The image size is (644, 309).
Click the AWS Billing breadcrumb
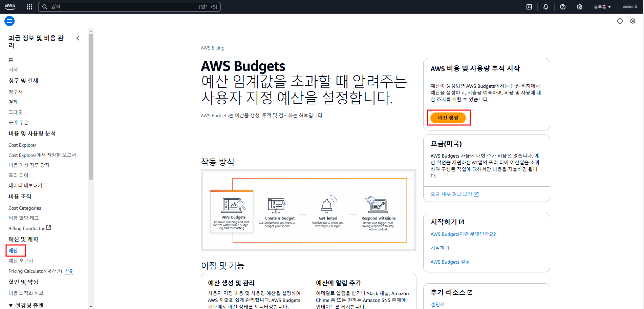(213, 48)
